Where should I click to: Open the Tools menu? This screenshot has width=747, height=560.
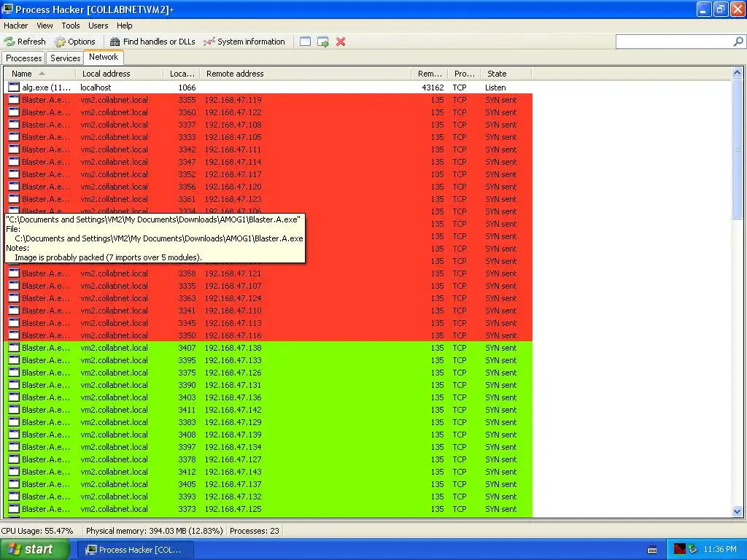(71, 26)
